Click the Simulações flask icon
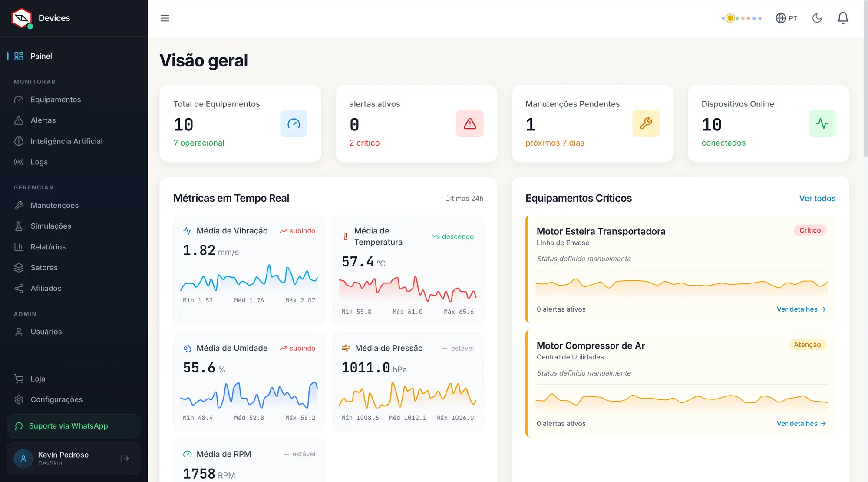Viewport: 868px width, 482px height. (19, 226)
